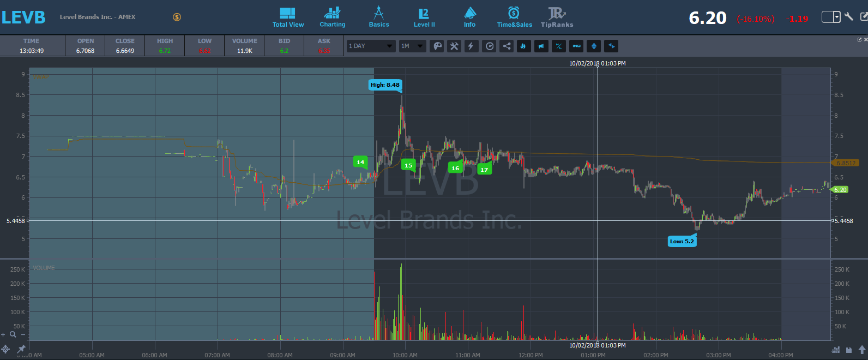Toggle the megaphone news markers button
Viewport: 868px width, 360px height.
click(x=541, y=46)
